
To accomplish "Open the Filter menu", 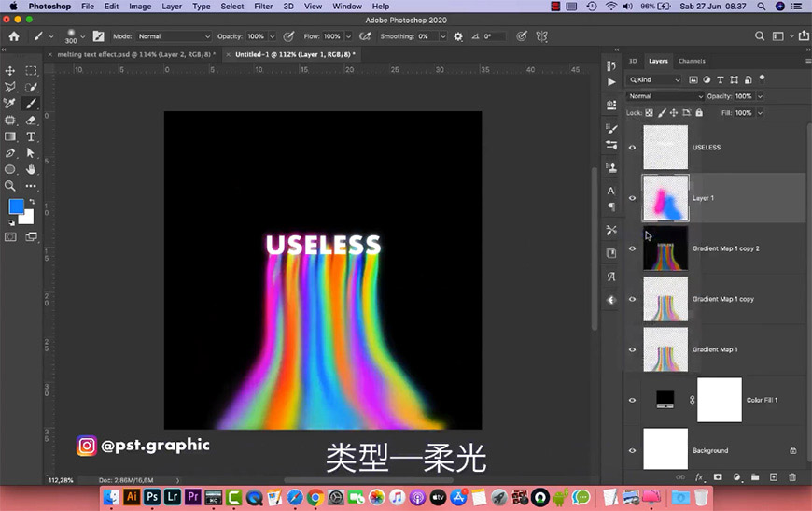I will 263,7.
